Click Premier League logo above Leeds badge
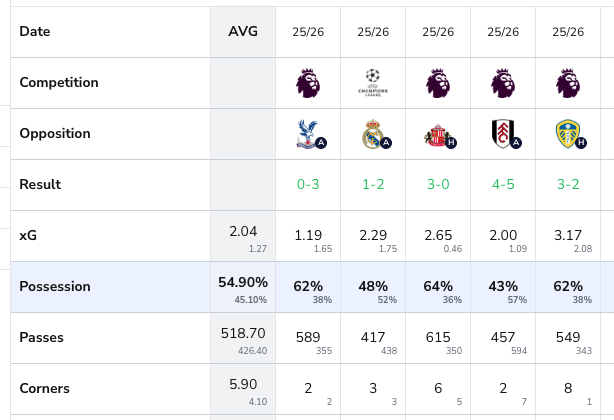The width and height of the screenshot is (614, 420). [x=568, y=82]
